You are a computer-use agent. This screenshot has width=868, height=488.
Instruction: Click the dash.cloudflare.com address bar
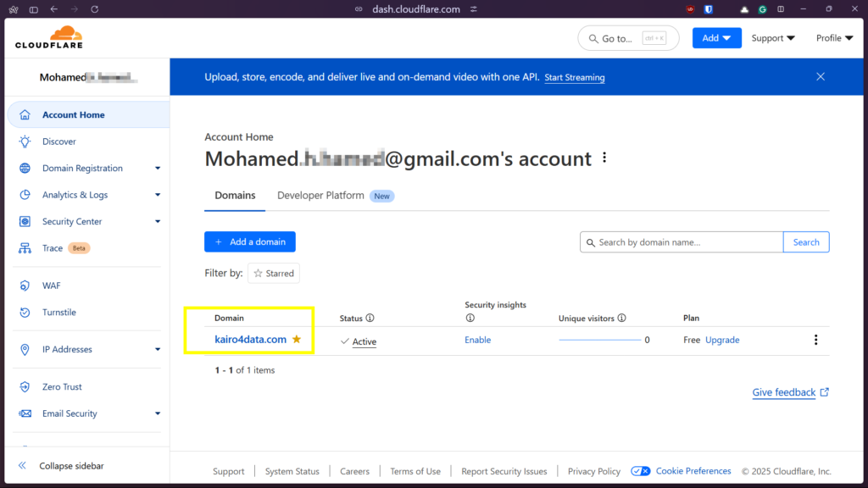[x=415, y=8]
